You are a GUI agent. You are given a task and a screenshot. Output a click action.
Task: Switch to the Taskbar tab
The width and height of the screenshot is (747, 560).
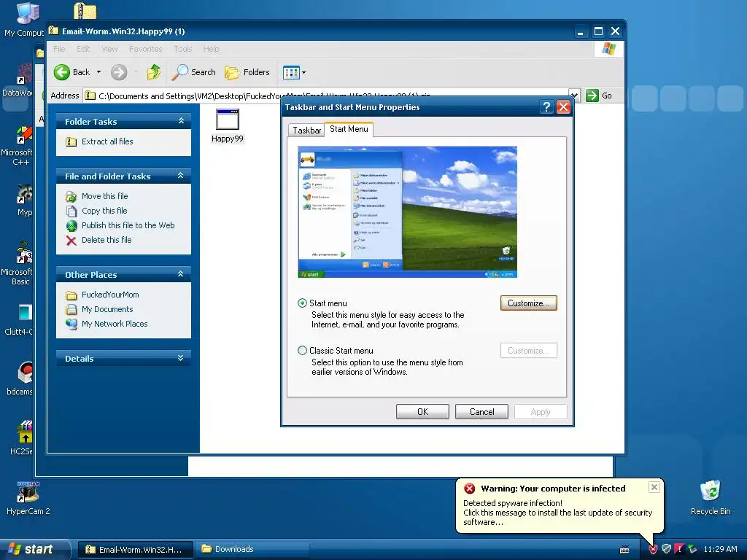pos(306,130)
